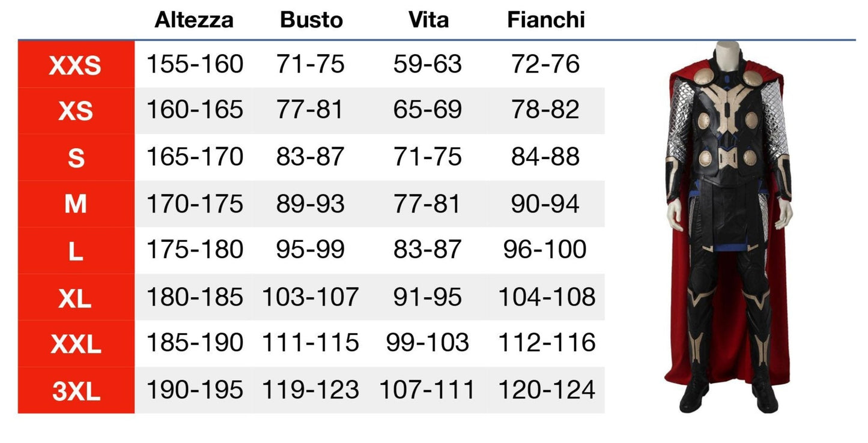Click the 155-160 height cell
This screenshot has width=868, height=443.
[x=195, y=64]
